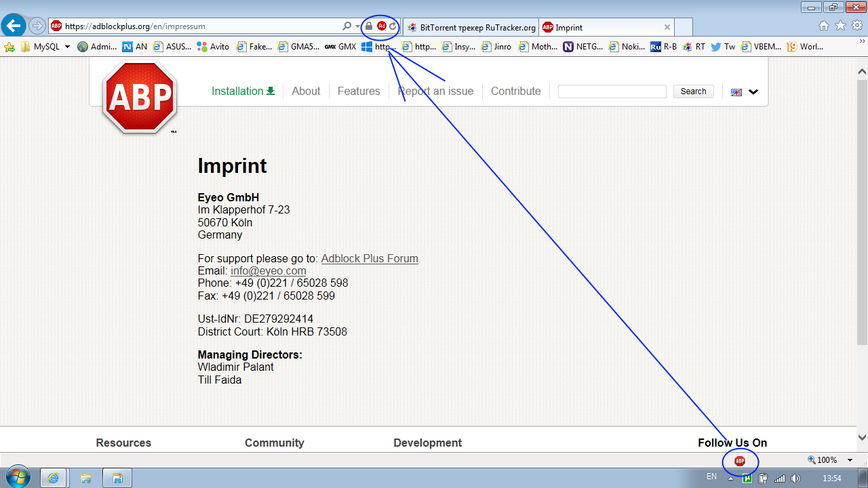Click the page scrollbar down arrow
Image resolution: width=868 pixels, height=488 pixels.
point(863,438)
